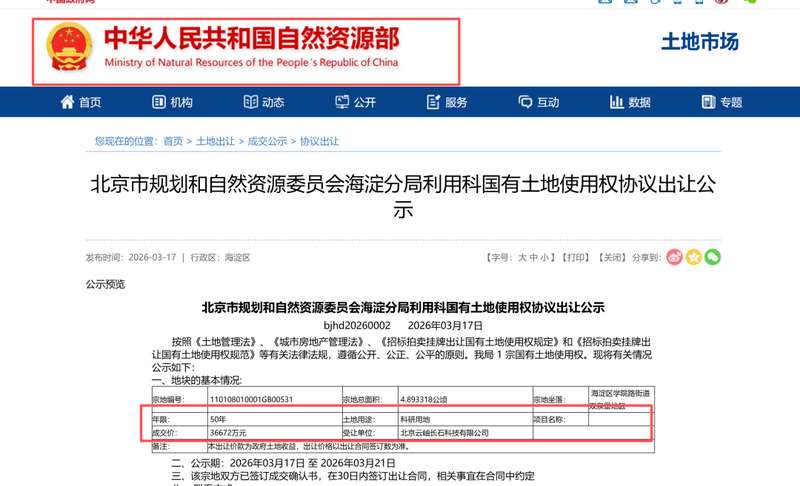Screen dimensions: 800x486
Task: Open the 首页 navigation menu item
Action: click(x=81, y=102)
